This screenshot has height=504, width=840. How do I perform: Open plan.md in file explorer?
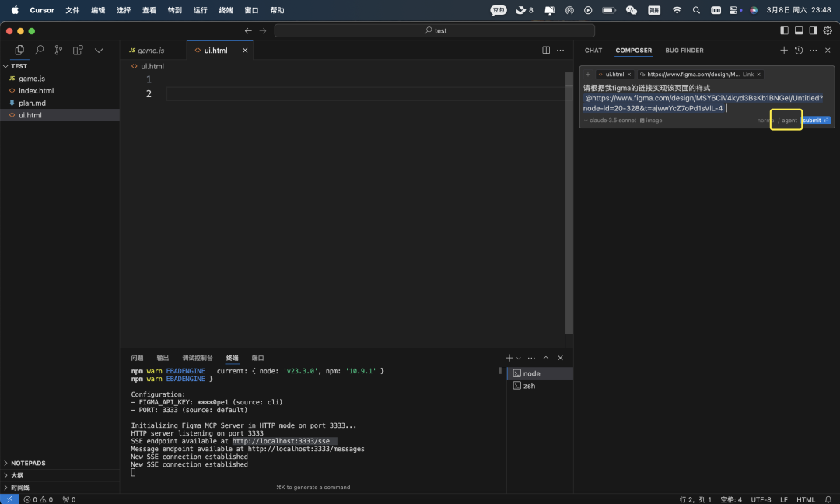[32, 103]
